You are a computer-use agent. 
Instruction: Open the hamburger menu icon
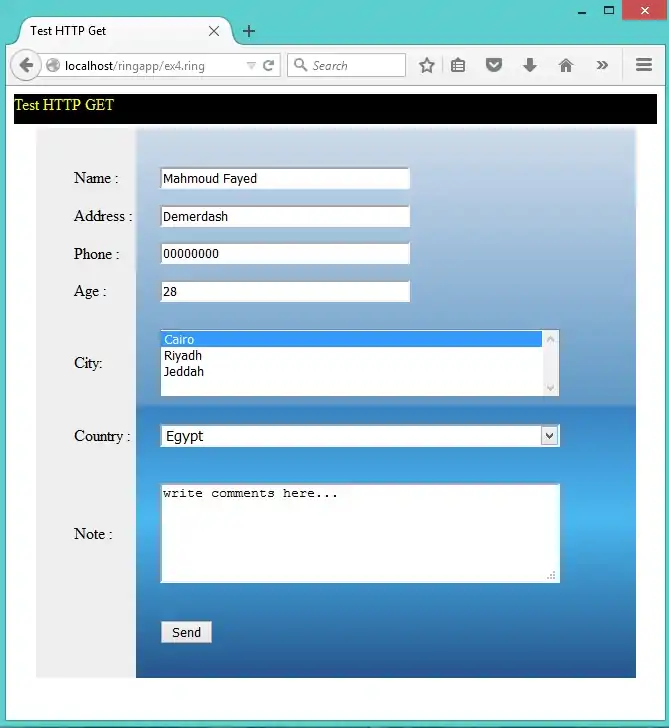(x=644, y=66)
